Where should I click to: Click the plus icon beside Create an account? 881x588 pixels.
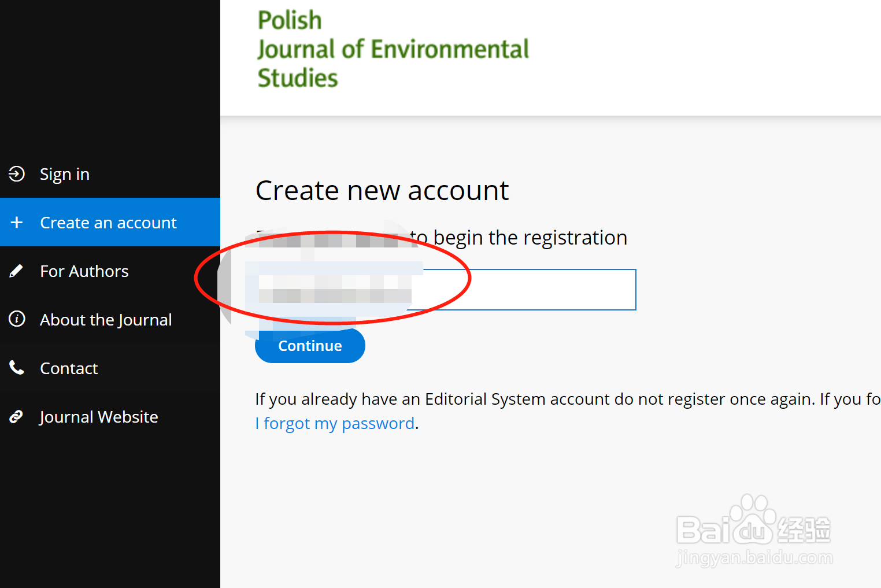point(17,223)
